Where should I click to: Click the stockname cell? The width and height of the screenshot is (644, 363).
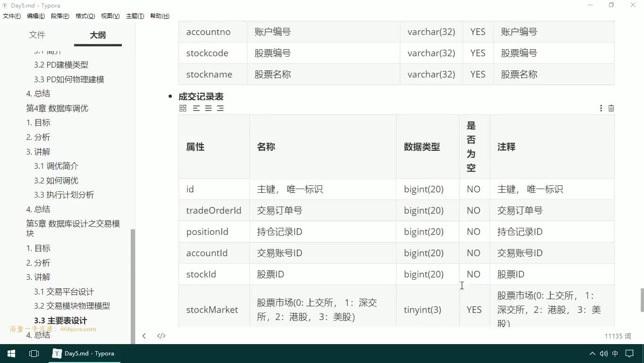212,74
